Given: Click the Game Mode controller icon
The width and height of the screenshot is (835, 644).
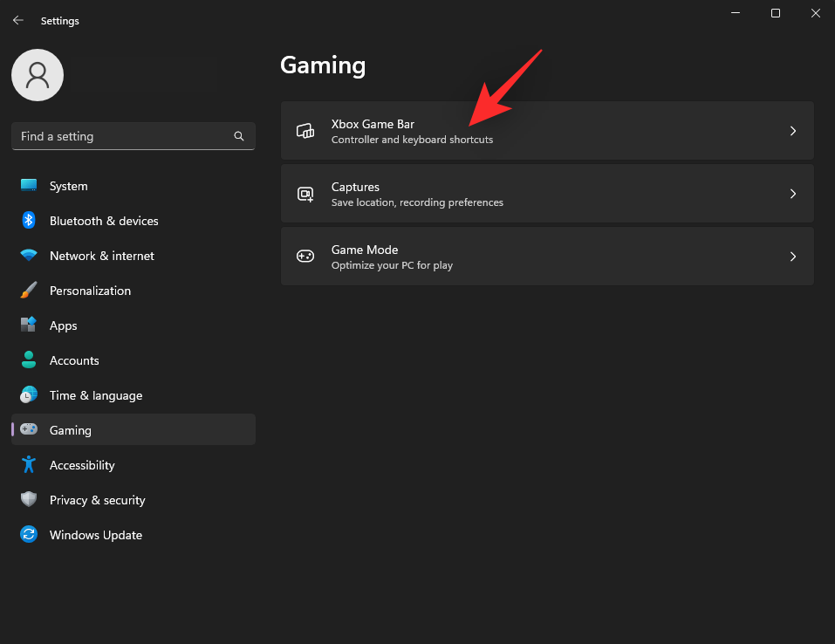Looking at the screenshot, I should [305, 256].
